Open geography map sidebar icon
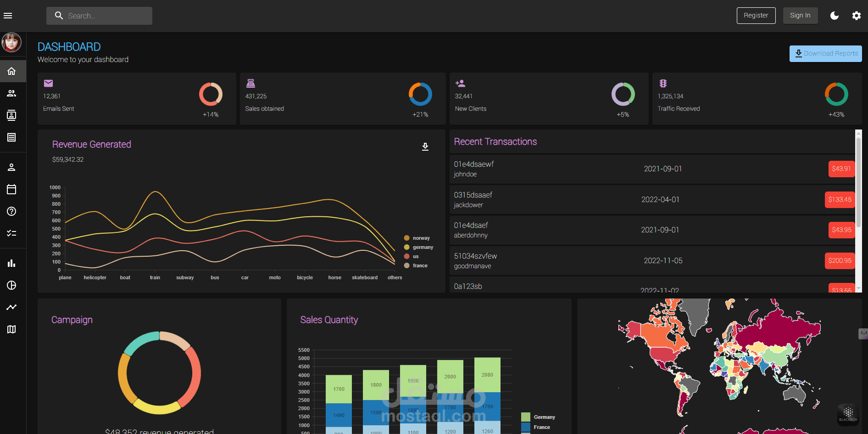Image resolution: width=868 pixels, height=434 pixels. pos(11,329)
